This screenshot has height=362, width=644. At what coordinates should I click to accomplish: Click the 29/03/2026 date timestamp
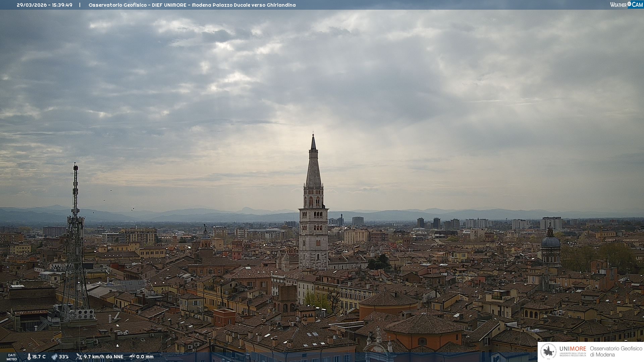[32, 5]
